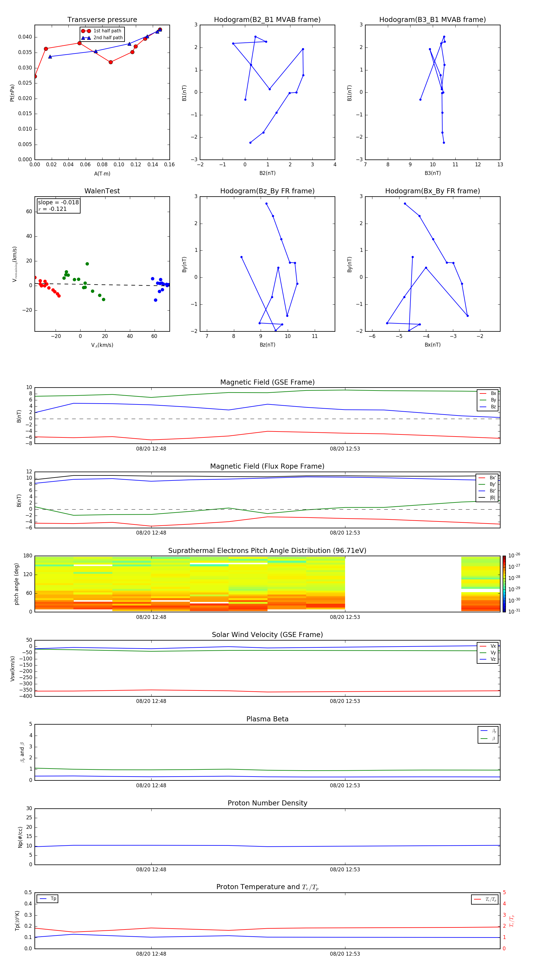
Task: Click the isolated colored strip in pitch angle spectrogram
Action: pyautogui.click(x=481, y=584)
